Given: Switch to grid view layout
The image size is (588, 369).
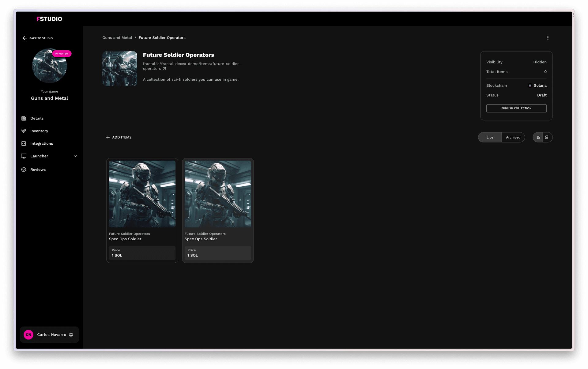Looking at the screenshot, I should click(x=538, y=137).
